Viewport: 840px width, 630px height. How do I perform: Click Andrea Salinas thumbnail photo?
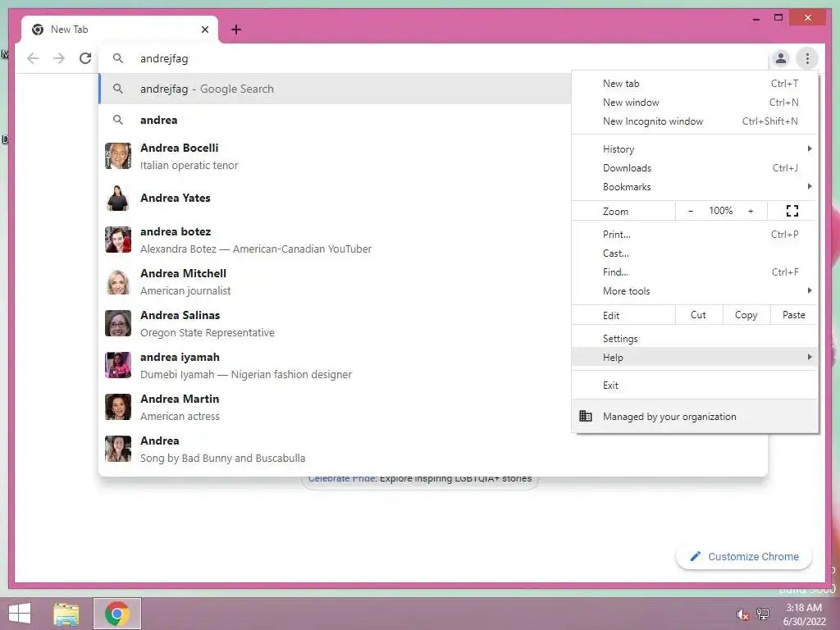118,323
